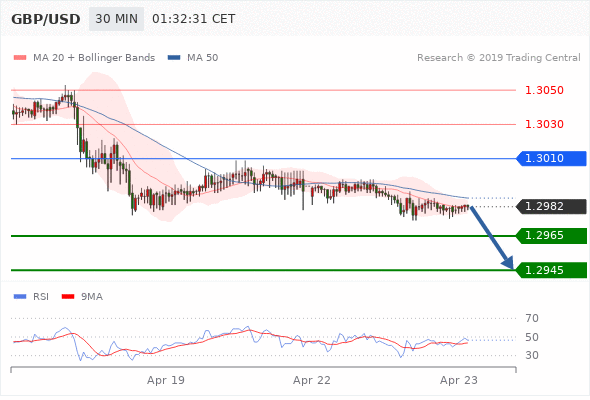Screen dimensions: 590x400
Task: Click the Apr 23 date marker
Action: (x=459, y=380)
